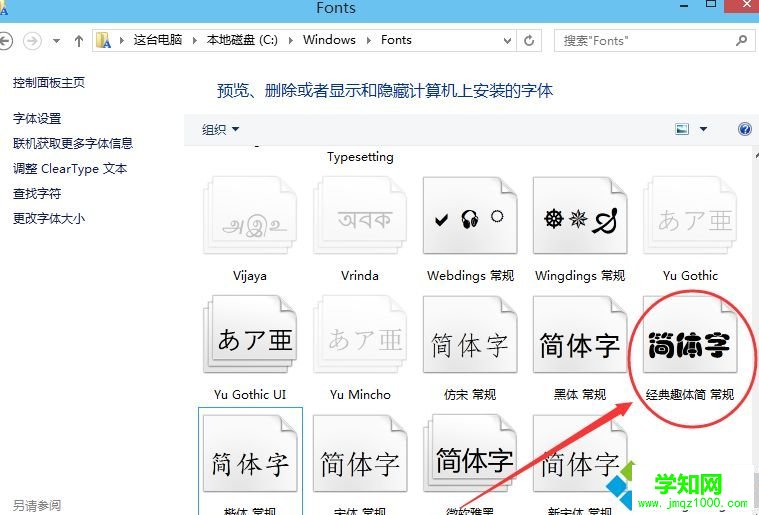Open the address bar history dropdown
The image size is (759, 515).
[507, 41]
